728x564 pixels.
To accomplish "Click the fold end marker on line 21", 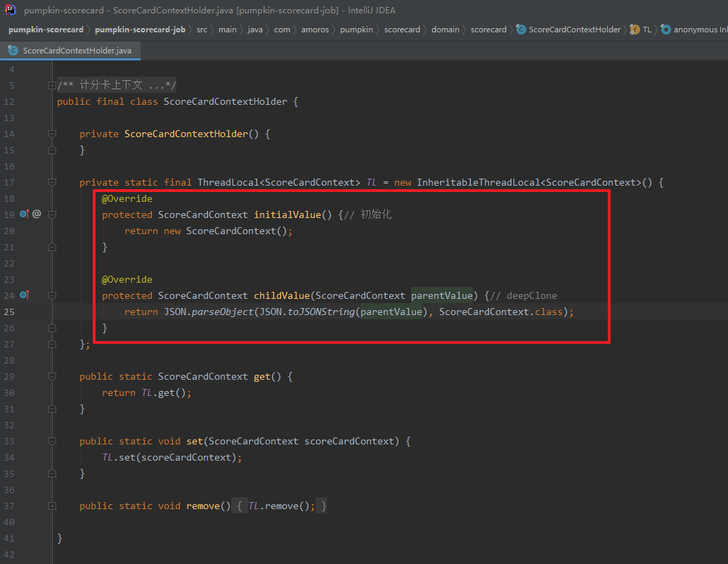I will [x=52, y=247].
